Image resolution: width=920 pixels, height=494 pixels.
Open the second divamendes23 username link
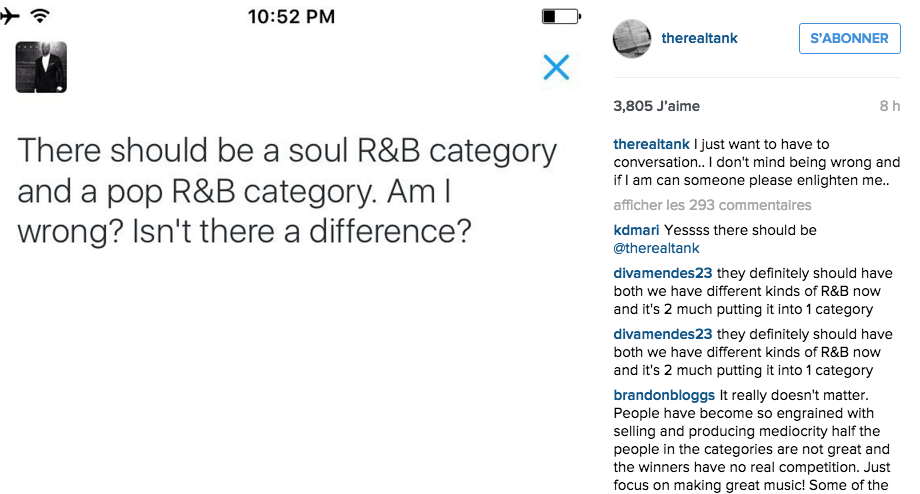click(x=662, y=334)
